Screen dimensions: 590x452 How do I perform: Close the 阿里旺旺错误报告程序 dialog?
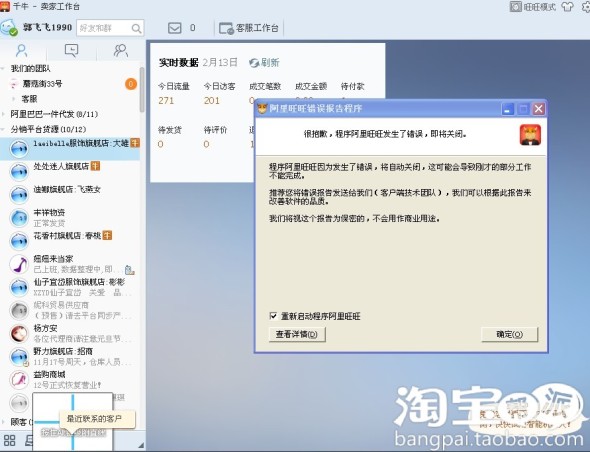pyautogui.click(x=539, y=109)
